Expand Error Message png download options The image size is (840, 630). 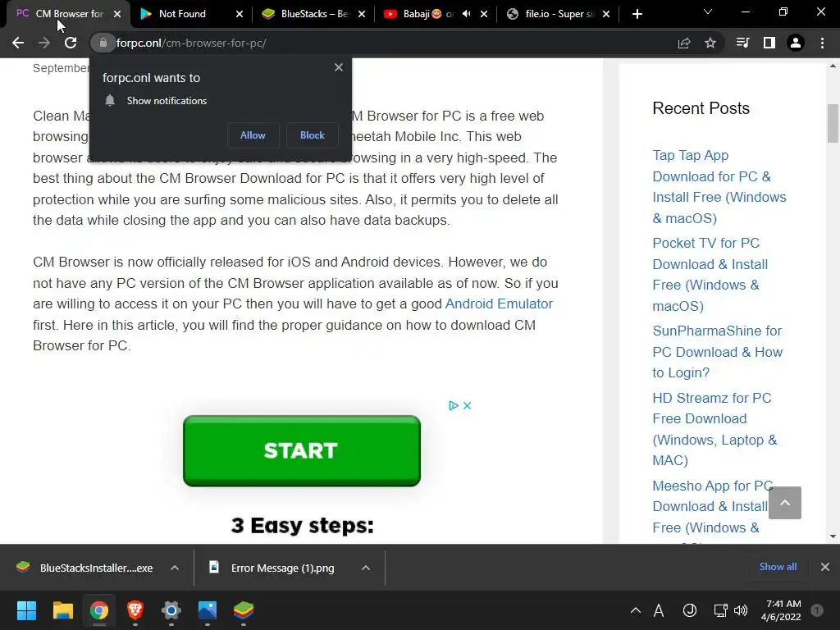pos(366,568)
